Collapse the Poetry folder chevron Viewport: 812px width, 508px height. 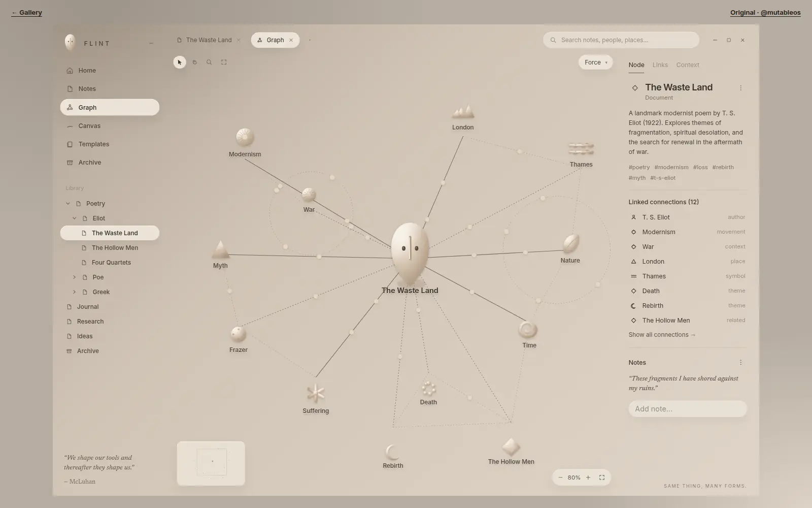point(68,204)
